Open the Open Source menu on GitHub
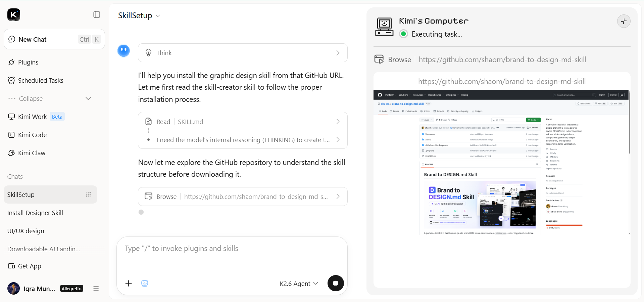Image resolution: width=644 pixels, height=302 pixels. point(436,95)
